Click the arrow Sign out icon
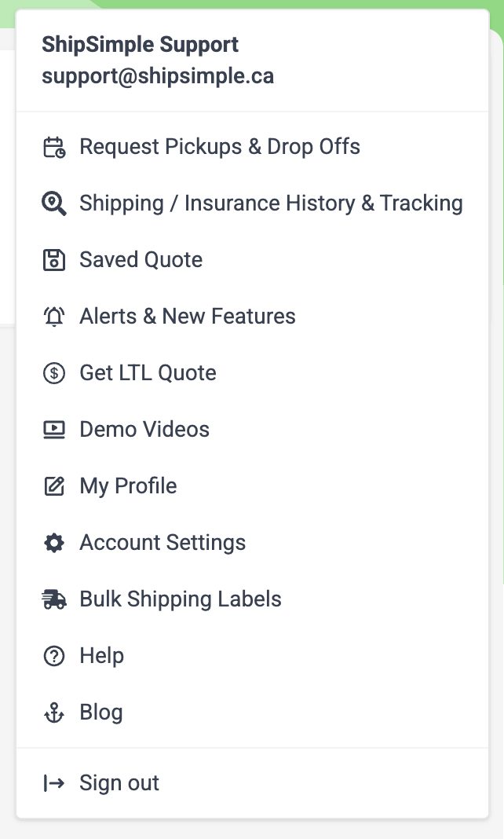This screenshot has width=504, height=839. [x=54, y=783]
